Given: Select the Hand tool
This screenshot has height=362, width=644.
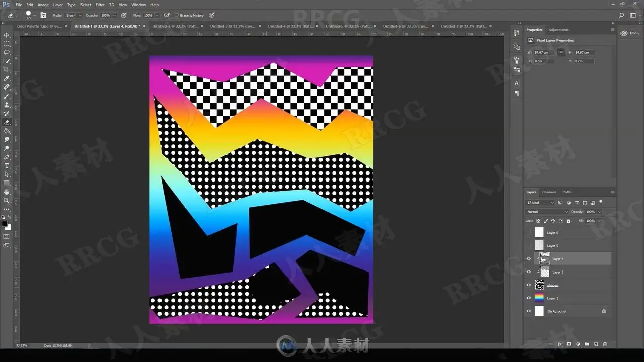Looking at the screenshot, I should tap(7, 192).
